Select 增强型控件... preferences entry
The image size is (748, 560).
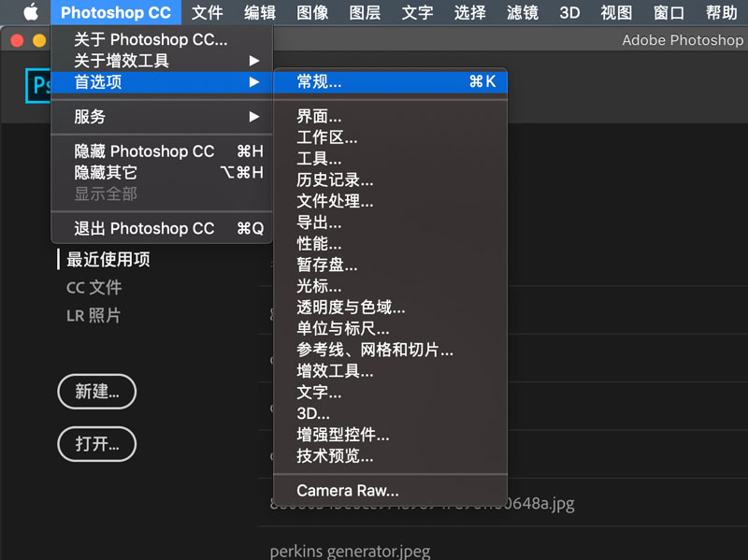pos(390,435)
